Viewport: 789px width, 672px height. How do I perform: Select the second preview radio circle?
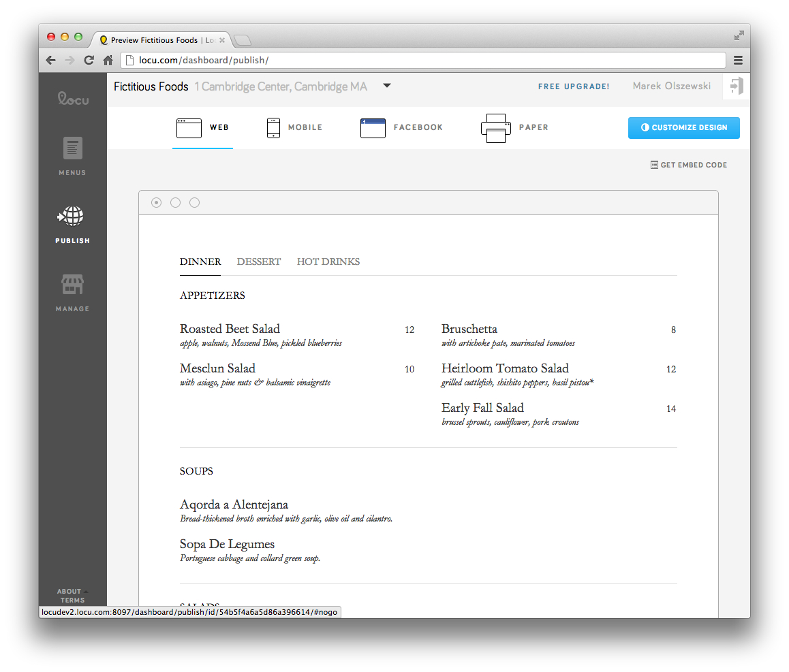click(x=176, y=203)
